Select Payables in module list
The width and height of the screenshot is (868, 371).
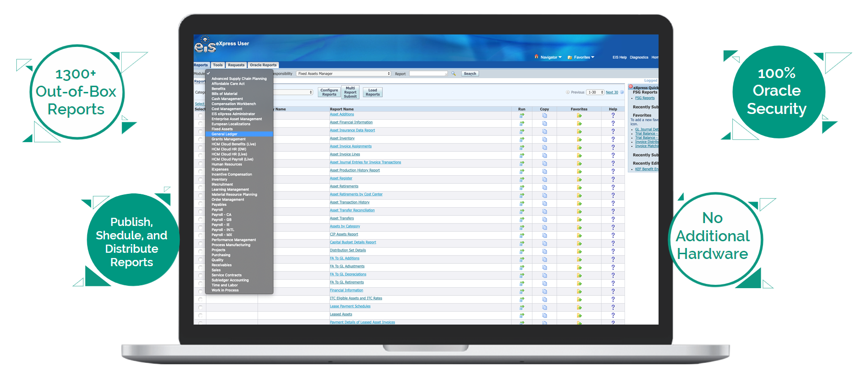tap(239, 204)
